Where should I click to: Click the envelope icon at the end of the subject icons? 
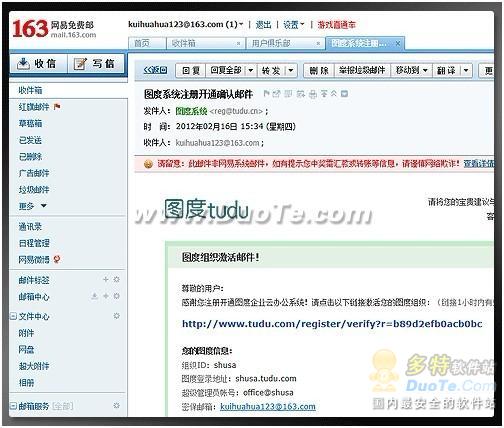(x=344, y=94)
